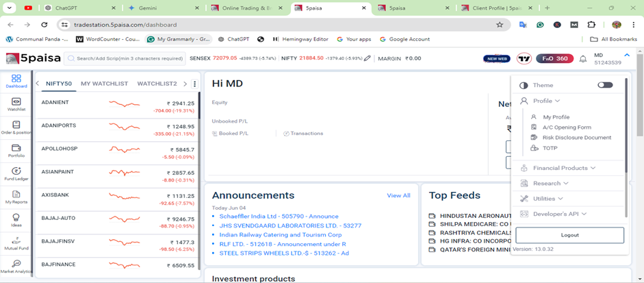The image size is (644, 283).
Task: Click the pencil edit icon beside NIFTY
Action: (x=368, y=58)
